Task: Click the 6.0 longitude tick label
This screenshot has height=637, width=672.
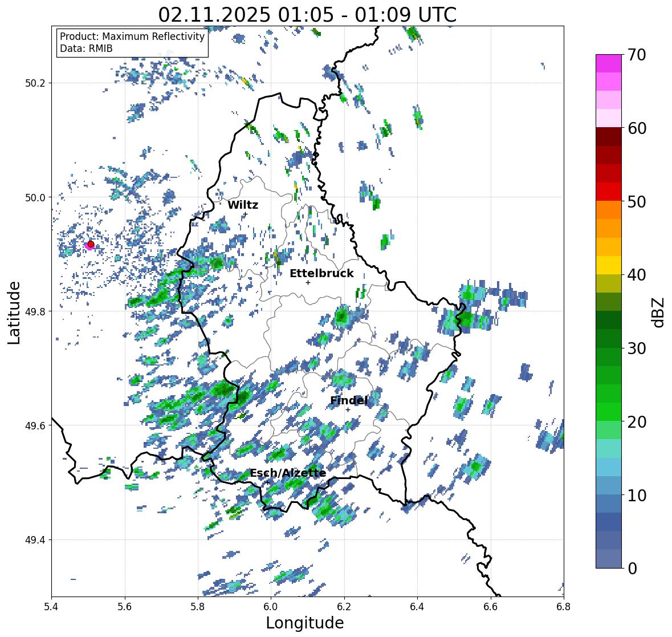Action: tap(271, 606)
